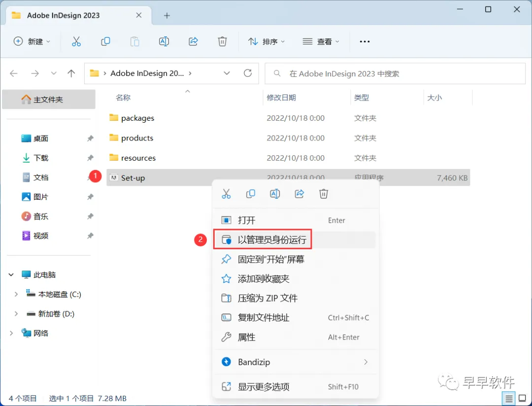Click the search magnifier icon
Screen dimensions: 532x406
click(277, 73)
